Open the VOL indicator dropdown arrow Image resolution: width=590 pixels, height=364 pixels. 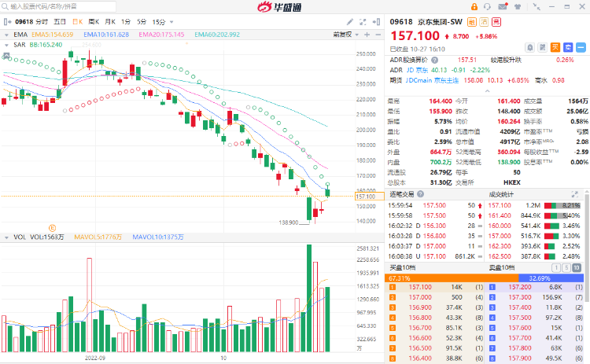tap(6, 237)
